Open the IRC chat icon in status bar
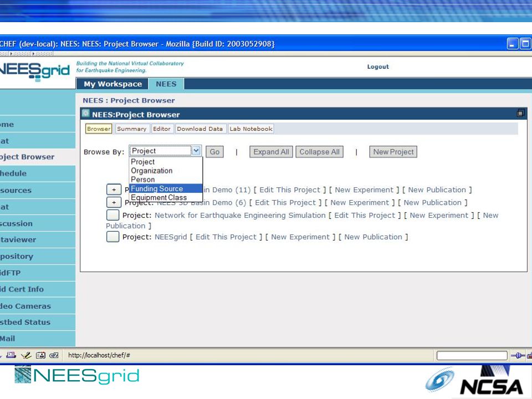The height and width of the screenshot is (399, 532). (x=54, y=355)
